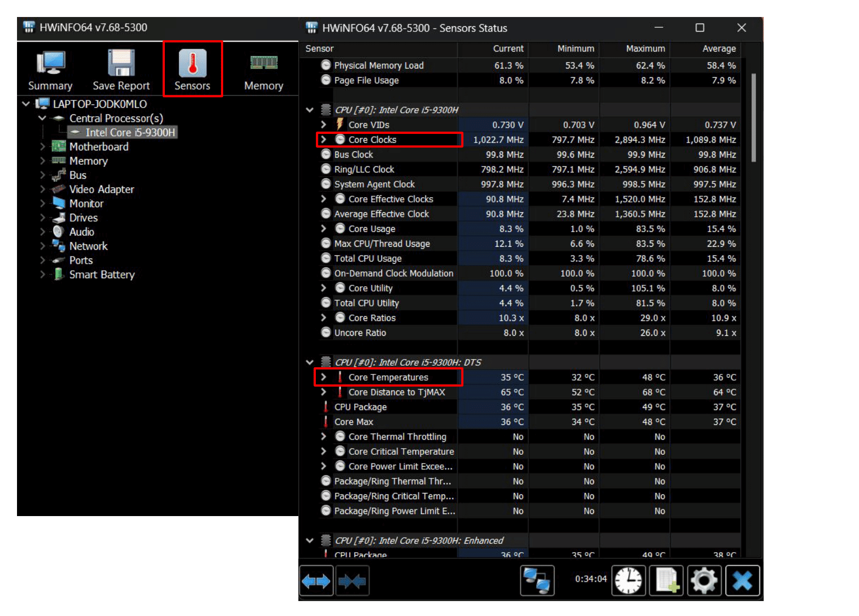Select the Drives tree item

click(x=83, y=218)
